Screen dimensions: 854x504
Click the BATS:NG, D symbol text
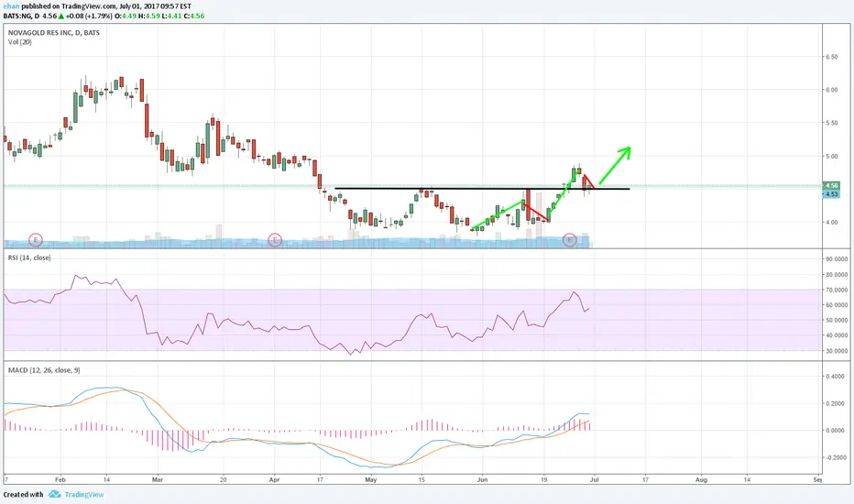[x=21, y=16]
